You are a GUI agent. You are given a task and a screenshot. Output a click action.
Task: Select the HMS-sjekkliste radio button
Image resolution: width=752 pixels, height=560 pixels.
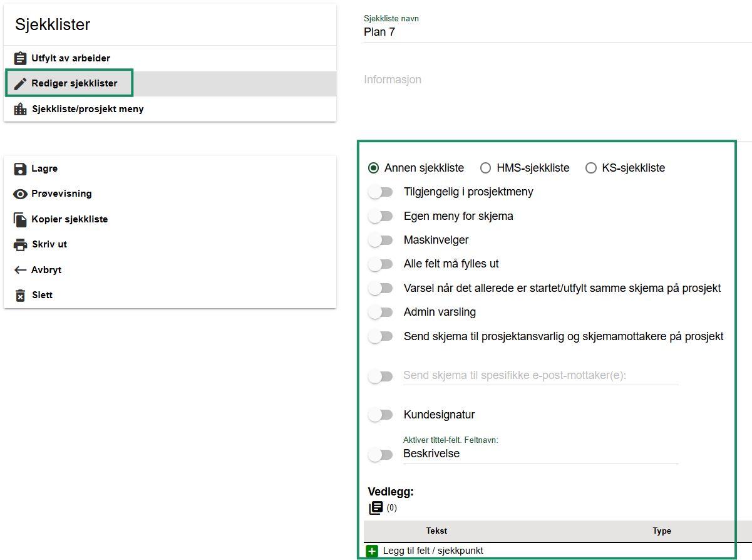485,168
